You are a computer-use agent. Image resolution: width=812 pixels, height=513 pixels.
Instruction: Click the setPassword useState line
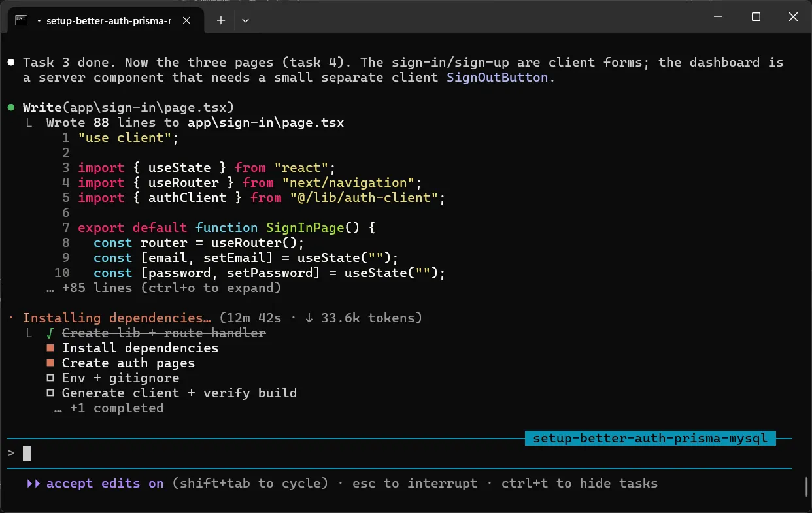tap(269, 273)
